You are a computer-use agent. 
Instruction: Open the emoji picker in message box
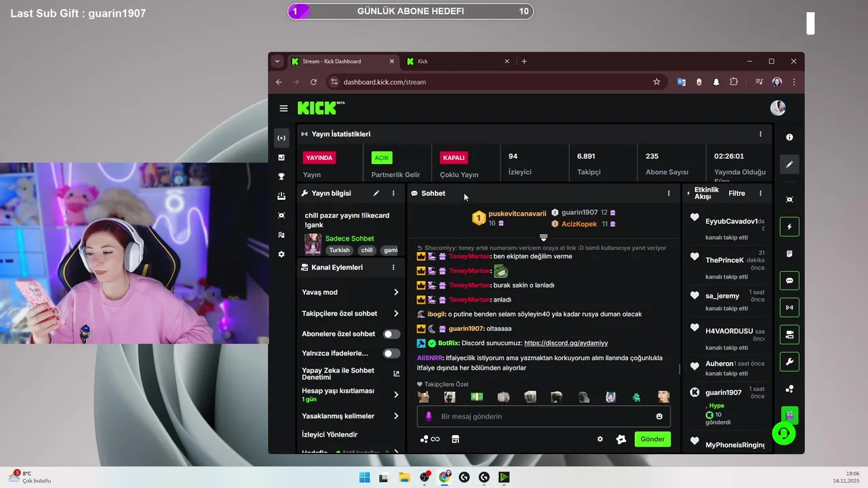659,416
